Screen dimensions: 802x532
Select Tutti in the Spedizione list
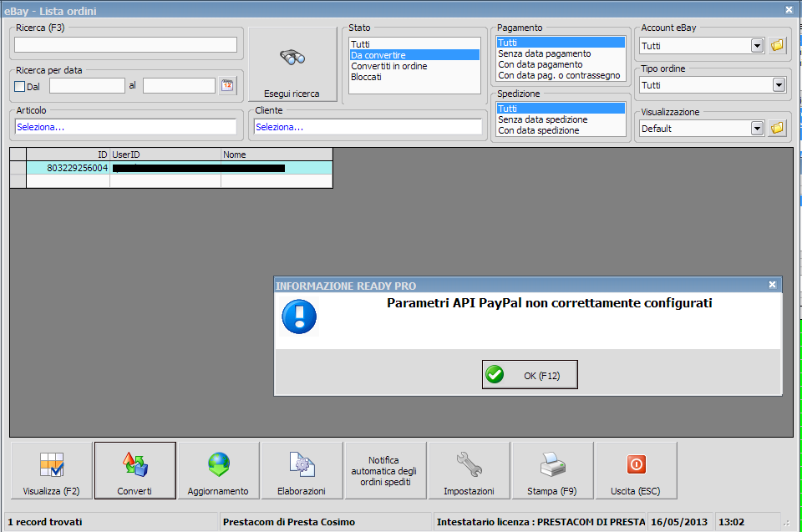(x=561, y=109)
